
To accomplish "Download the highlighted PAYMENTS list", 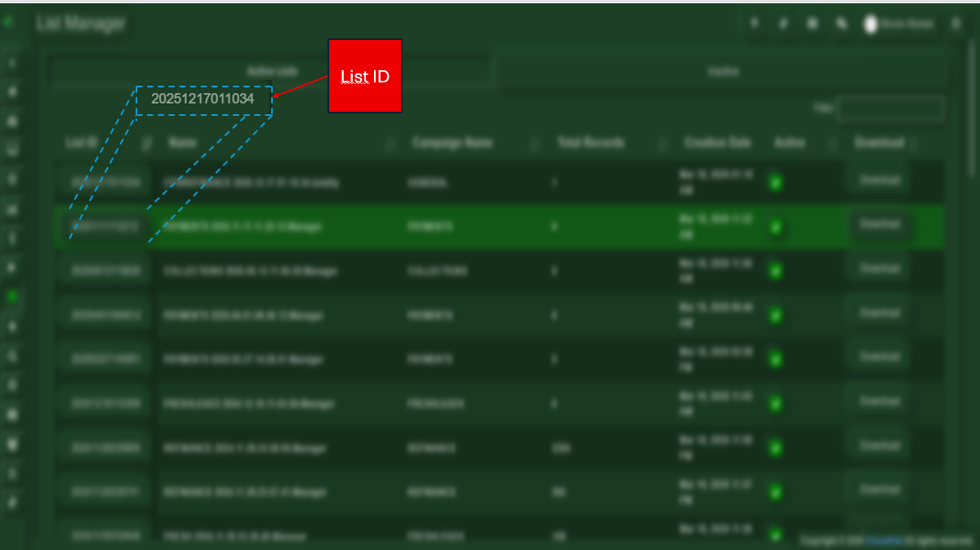I will [879, 224].
